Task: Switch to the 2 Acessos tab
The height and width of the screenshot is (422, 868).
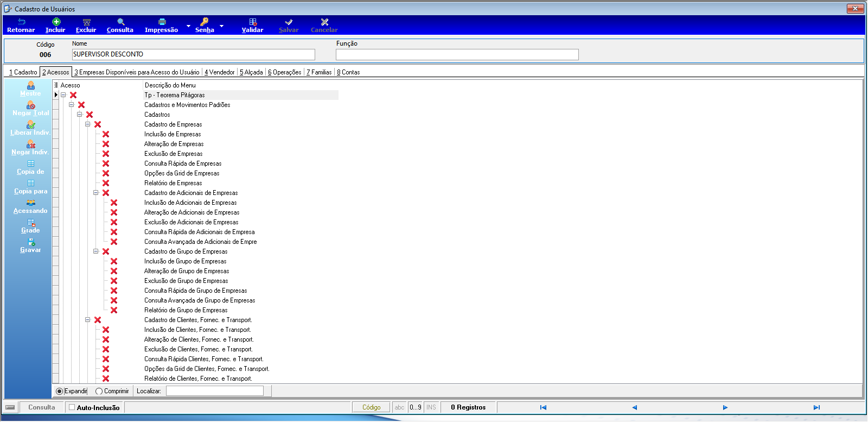Action: [x=56, y=72]
